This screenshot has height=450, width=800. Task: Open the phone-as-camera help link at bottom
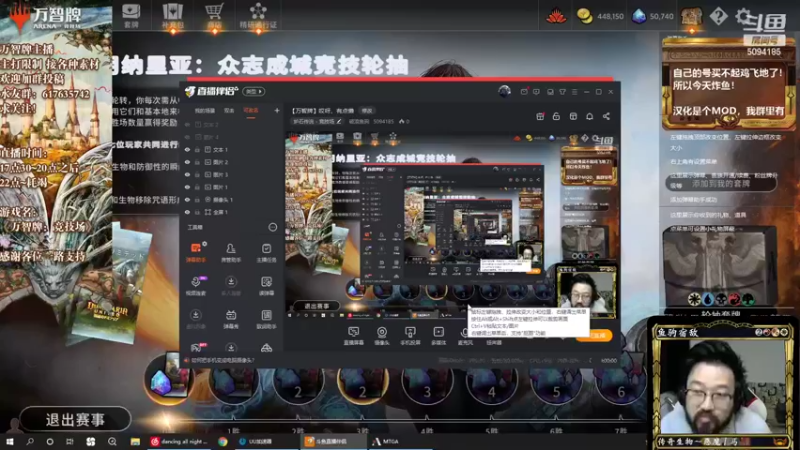222,360
